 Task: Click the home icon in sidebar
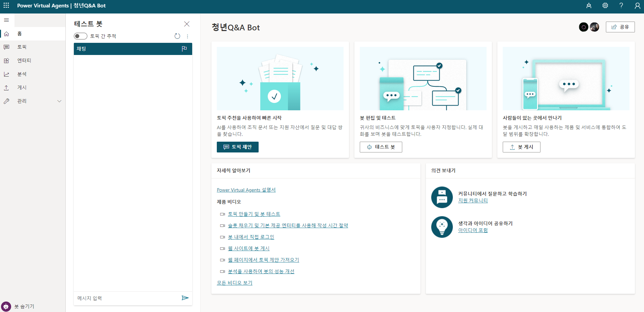tap(6, 34)
